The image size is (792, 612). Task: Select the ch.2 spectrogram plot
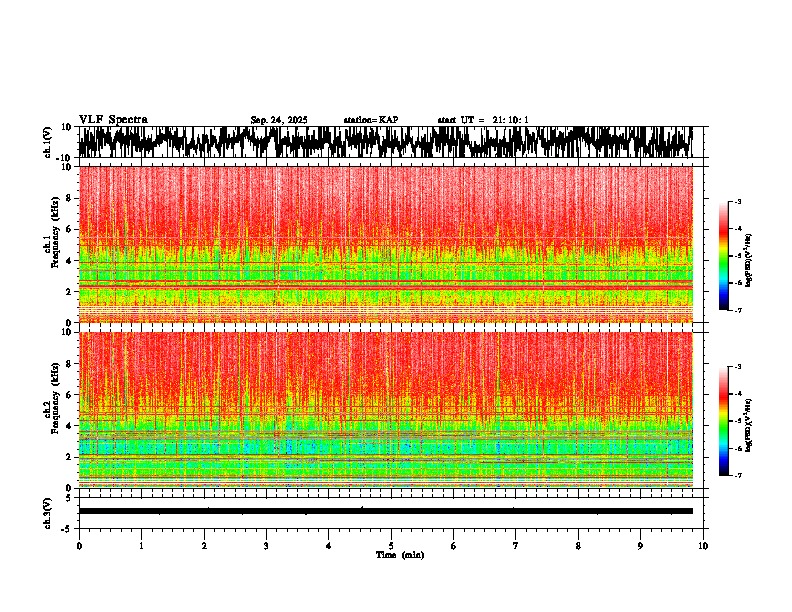pyautogui.click(x=386, y=410)
